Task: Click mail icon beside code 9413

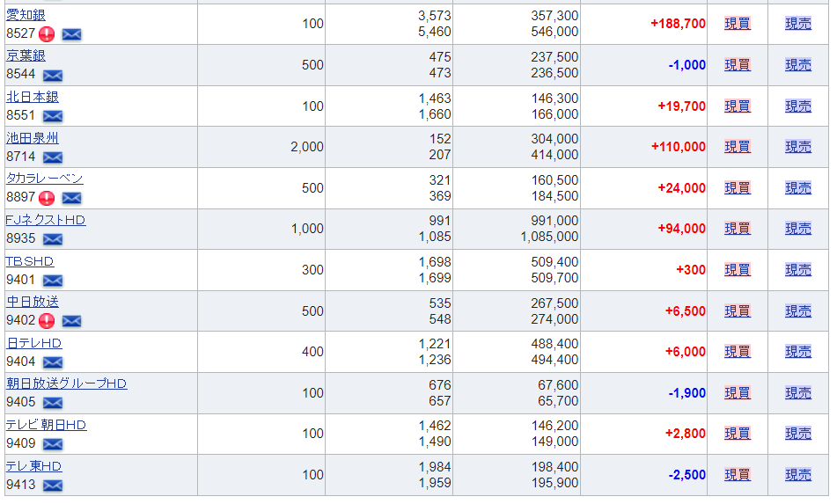Action: pyautogui.click(x=53, y=486)
